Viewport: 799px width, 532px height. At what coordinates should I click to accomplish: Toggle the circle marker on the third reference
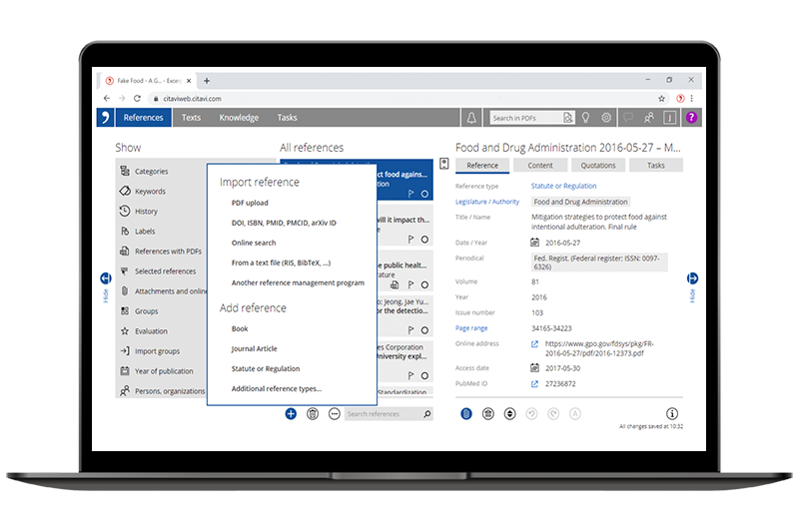coord(424,284)
